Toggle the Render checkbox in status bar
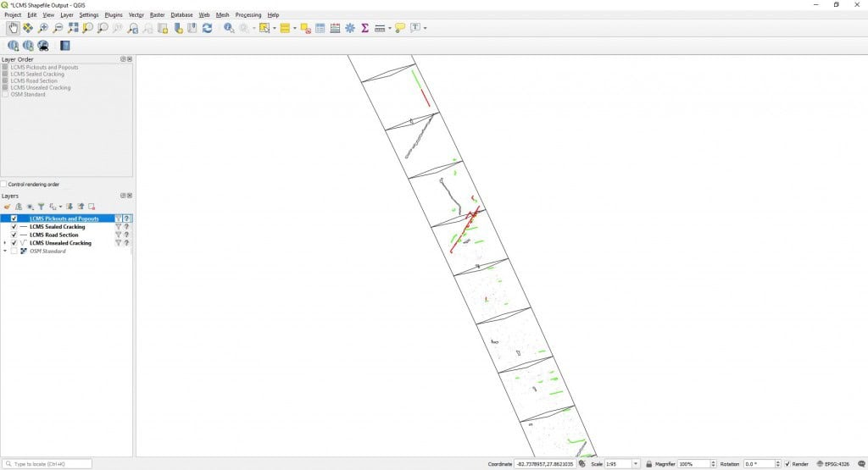 point(787,464)
